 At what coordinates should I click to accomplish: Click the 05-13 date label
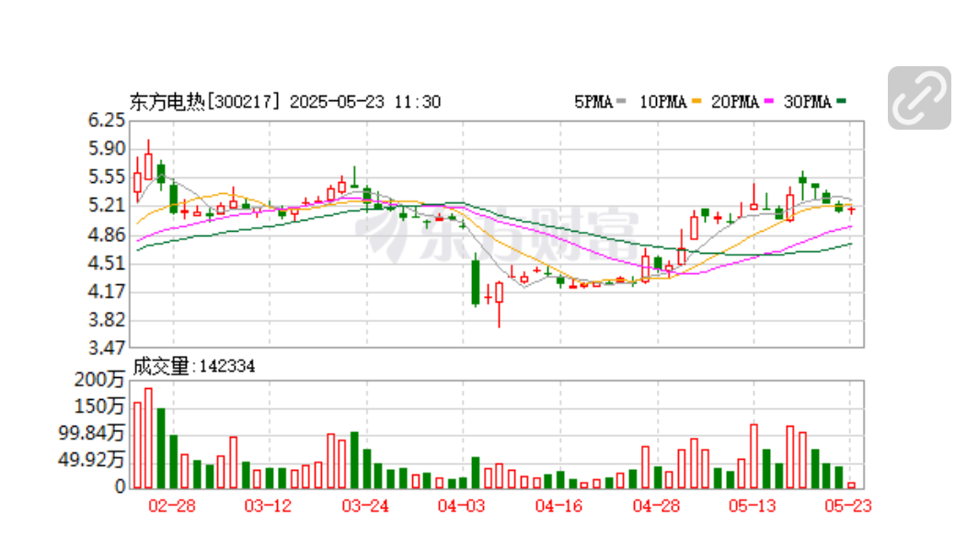point(753,506)
